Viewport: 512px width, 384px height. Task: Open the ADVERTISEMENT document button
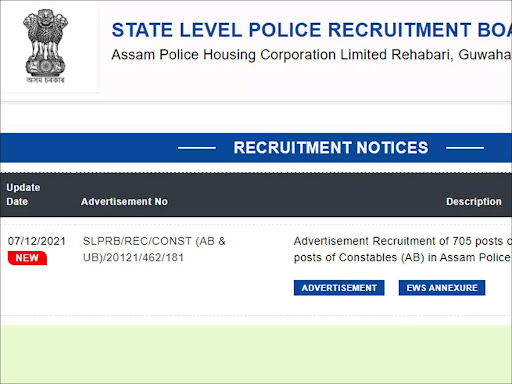(339, 288)
